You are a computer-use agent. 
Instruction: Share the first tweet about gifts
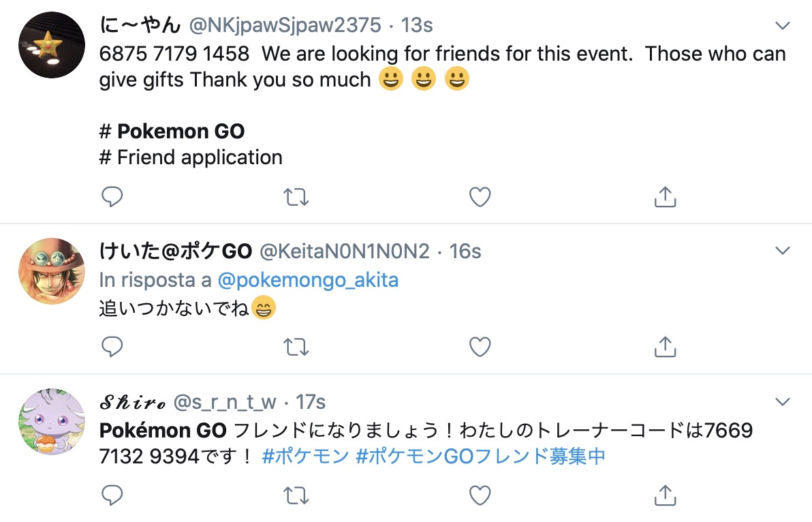(x=665, y=197)
